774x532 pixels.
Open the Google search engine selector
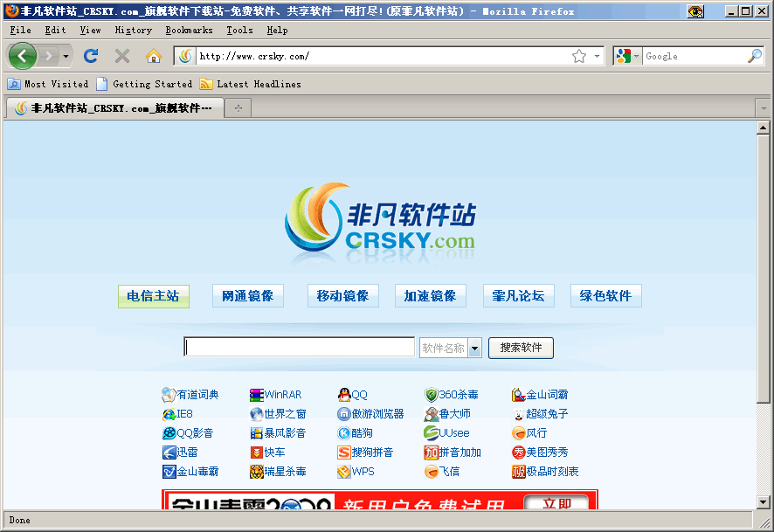[627, 56]
